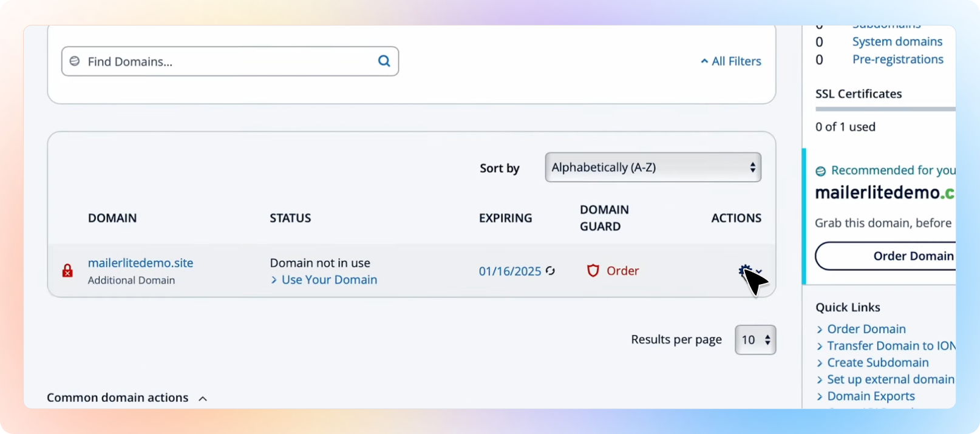980x434 pixels.
Task: Click the Domain Guard shield icon
Action: 593,271
